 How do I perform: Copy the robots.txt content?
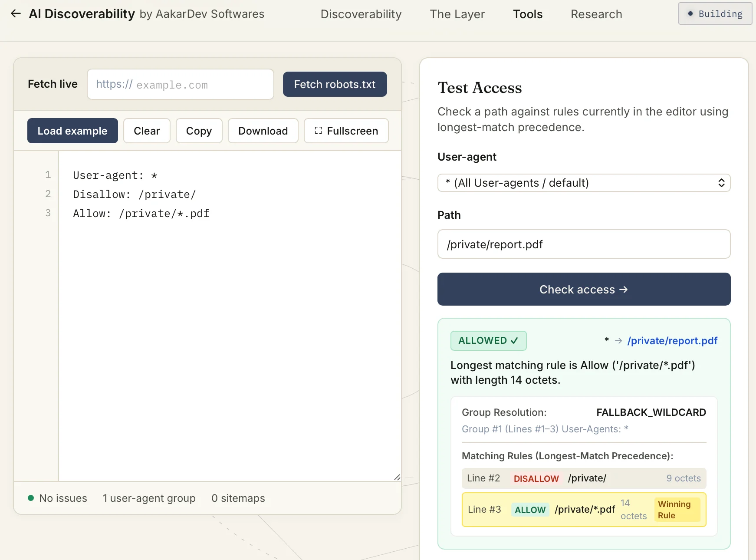[199, 131]
